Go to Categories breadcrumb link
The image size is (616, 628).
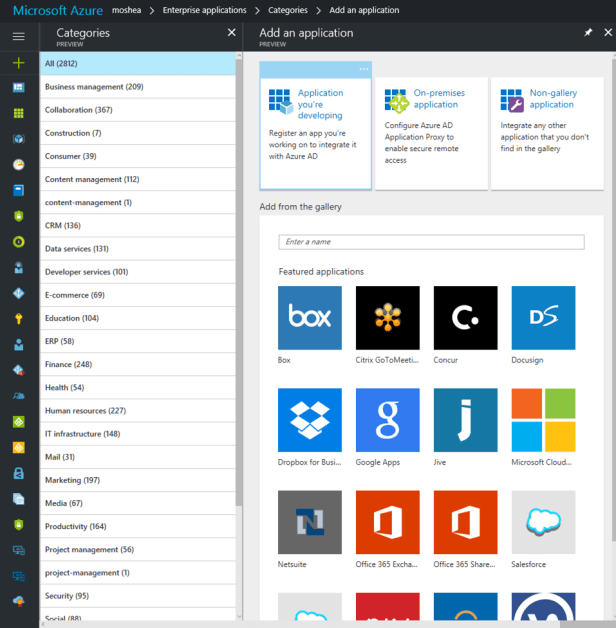tap(287, 10)
